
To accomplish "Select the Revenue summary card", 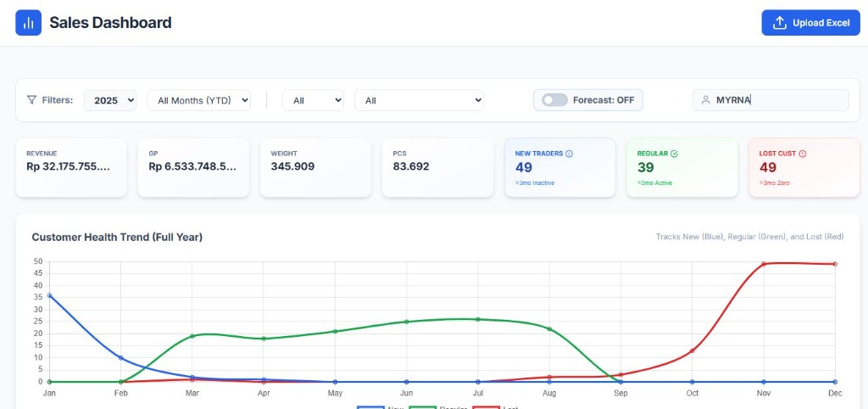I will coord(71,167).
